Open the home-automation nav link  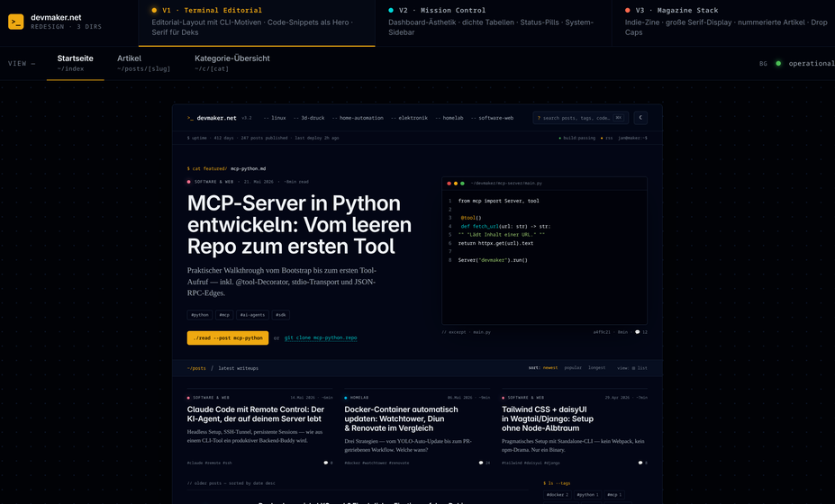tap(358, 118)
